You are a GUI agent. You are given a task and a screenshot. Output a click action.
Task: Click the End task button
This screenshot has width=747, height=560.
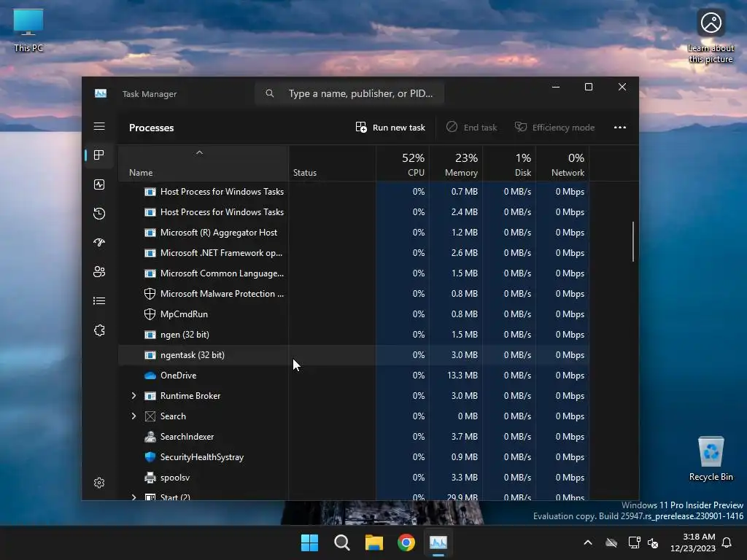472,127
